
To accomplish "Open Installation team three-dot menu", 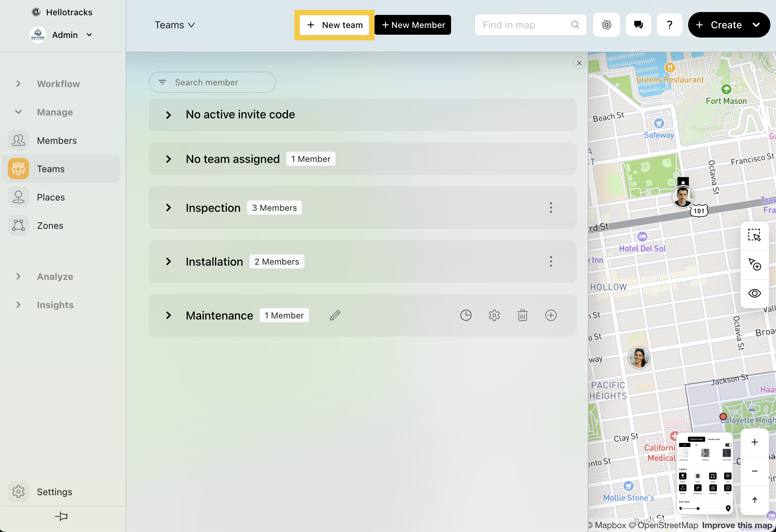I will (551, 261).
